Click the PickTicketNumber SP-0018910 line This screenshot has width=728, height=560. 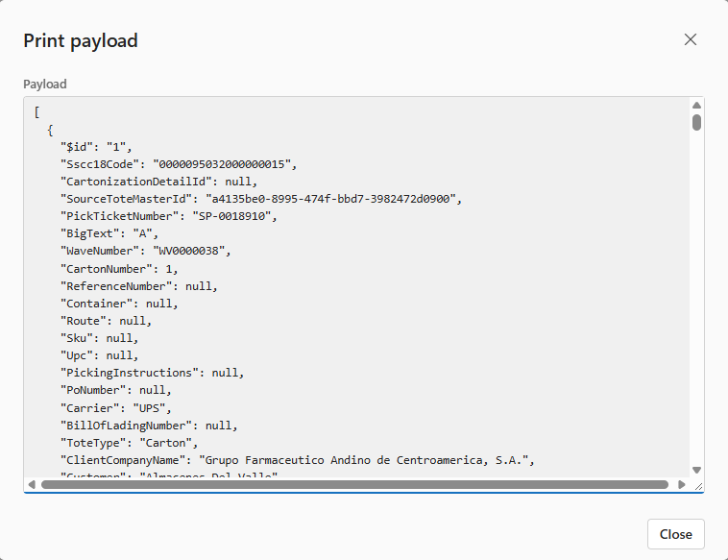coord(168,216)
